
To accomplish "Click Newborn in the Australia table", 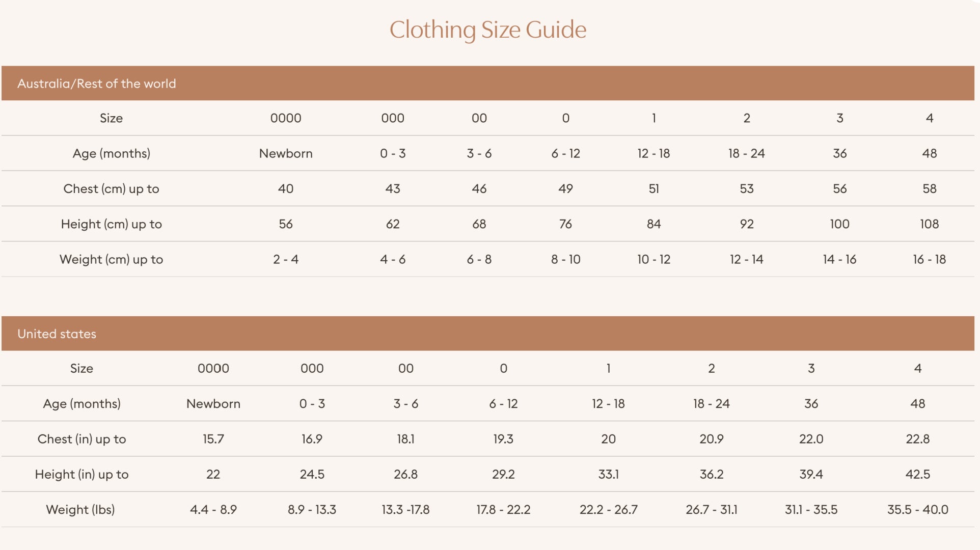I will point(285,153).
